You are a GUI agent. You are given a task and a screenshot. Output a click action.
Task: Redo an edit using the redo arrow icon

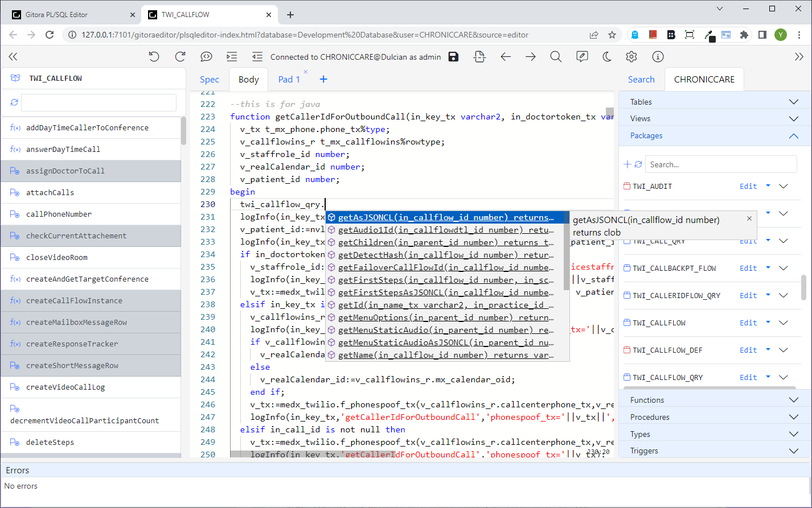tap(180, 56)
